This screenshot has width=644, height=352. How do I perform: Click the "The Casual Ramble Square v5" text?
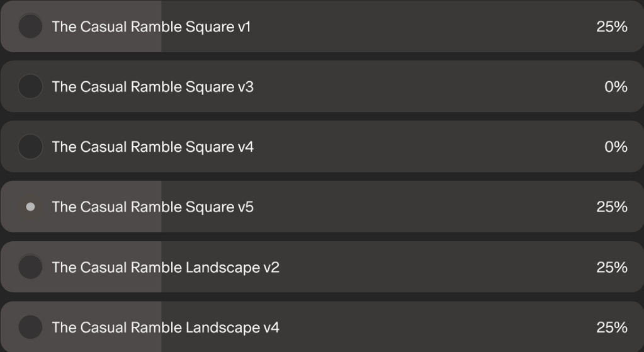coord(152,207)
